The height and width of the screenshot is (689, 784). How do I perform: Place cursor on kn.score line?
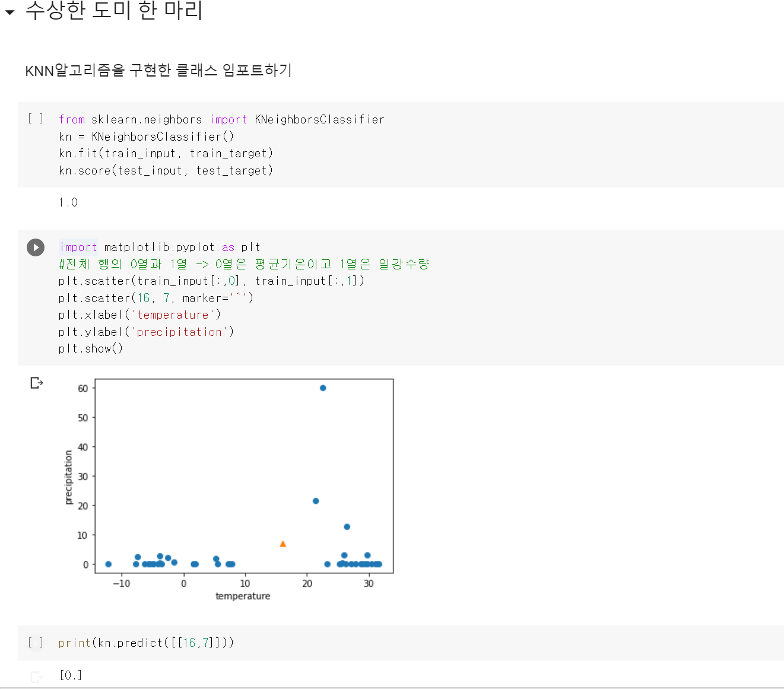[x=166, y=171]
